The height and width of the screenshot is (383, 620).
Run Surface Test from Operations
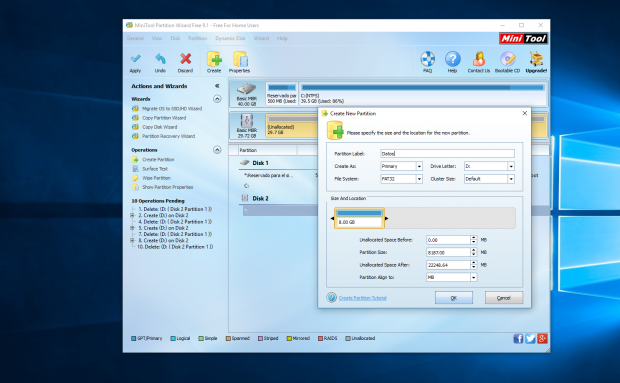pyautogui.click(x=155, y=169)
